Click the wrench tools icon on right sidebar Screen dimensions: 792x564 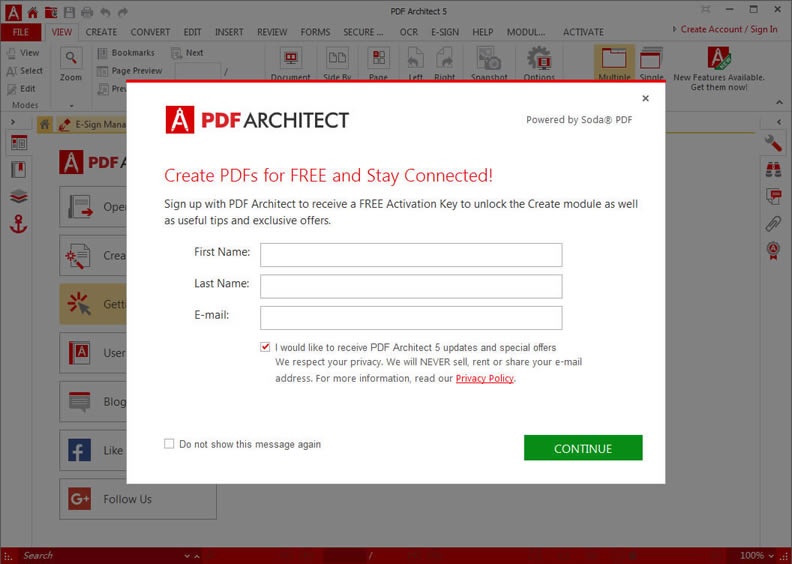pos(773,143)
